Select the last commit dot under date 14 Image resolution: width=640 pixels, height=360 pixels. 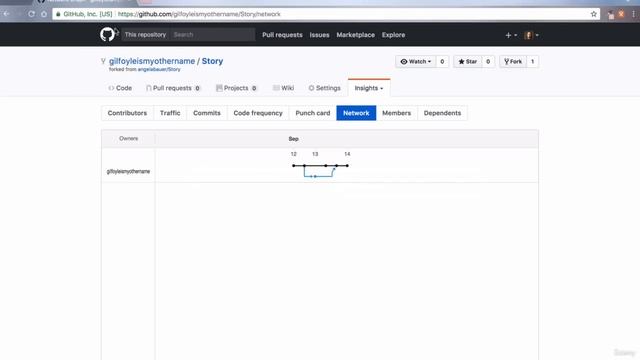[x=347, y=166]
